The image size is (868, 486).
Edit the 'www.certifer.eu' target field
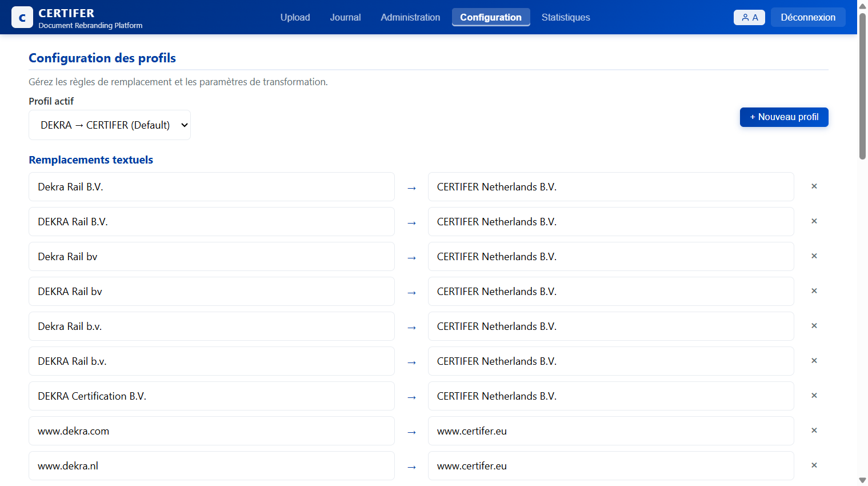pos(610,431)
